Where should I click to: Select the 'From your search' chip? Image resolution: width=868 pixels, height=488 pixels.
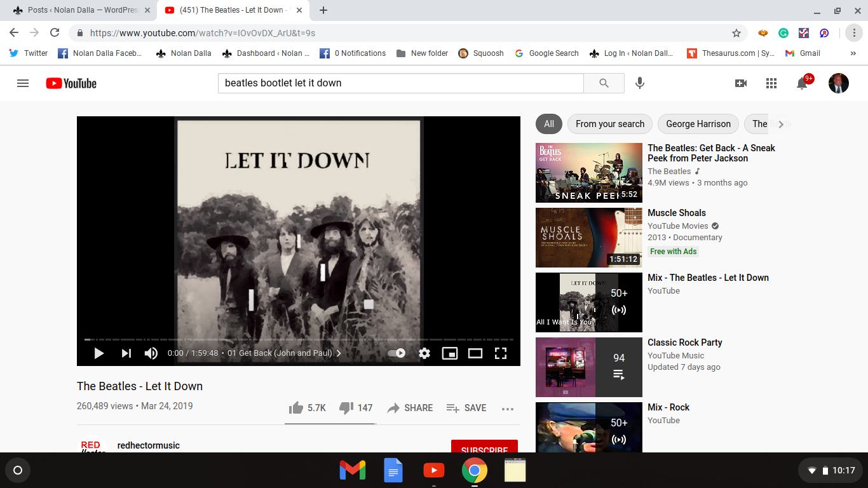click(610, 124)
